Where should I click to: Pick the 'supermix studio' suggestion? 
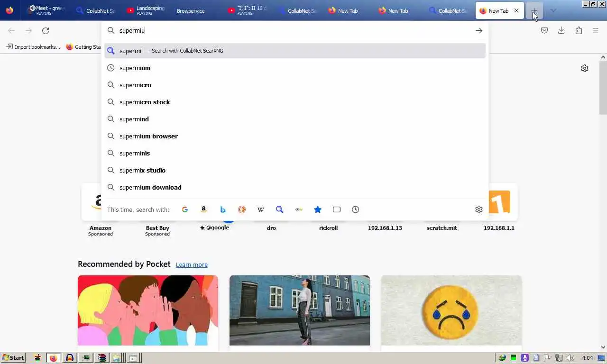pos(295,170)
